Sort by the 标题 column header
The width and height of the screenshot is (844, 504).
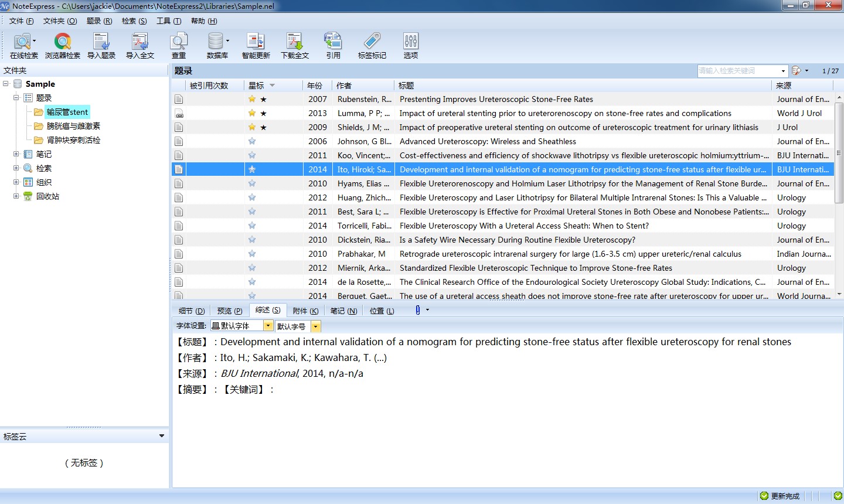[583, 86]
